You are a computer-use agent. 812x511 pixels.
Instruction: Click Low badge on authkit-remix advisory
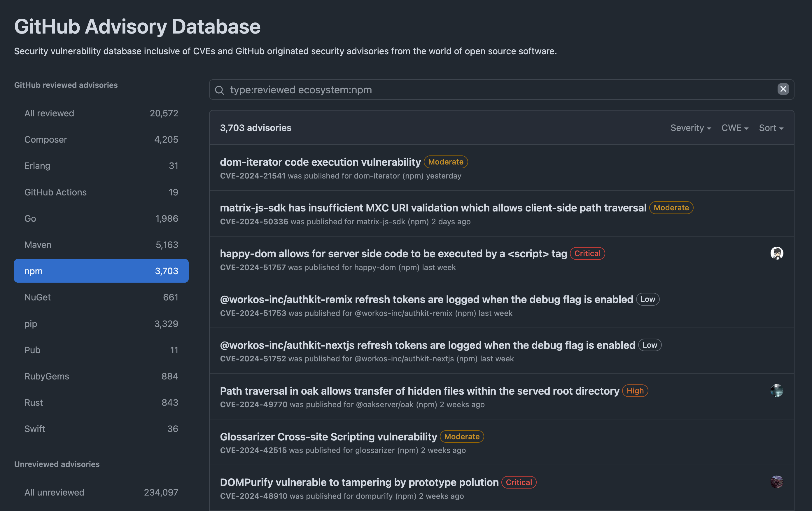[647, 299]
